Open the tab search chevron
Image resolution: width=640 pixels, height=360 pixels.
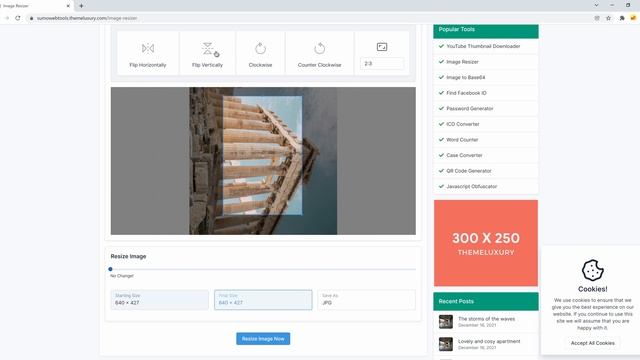(x=596, y=5)
